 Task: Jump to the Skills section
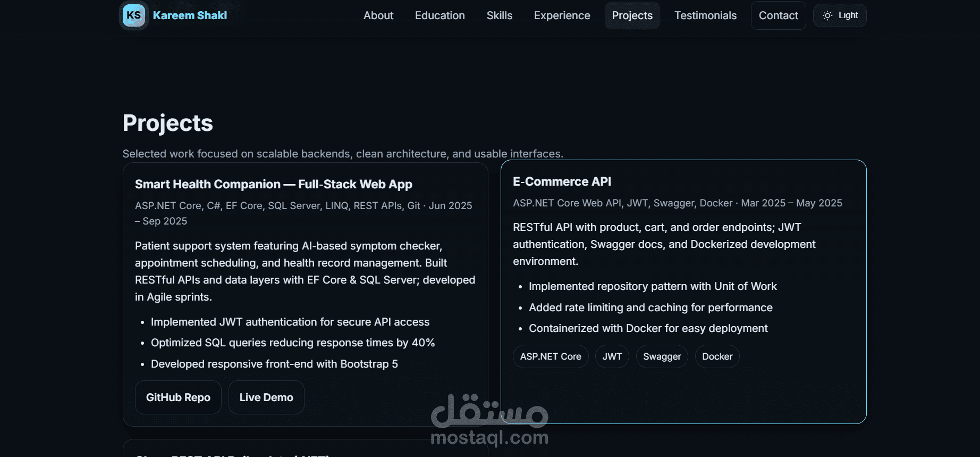coord(500,15)
